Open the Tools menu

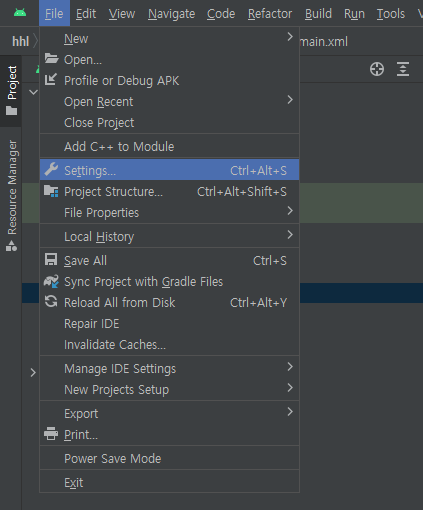click(391, 14)
